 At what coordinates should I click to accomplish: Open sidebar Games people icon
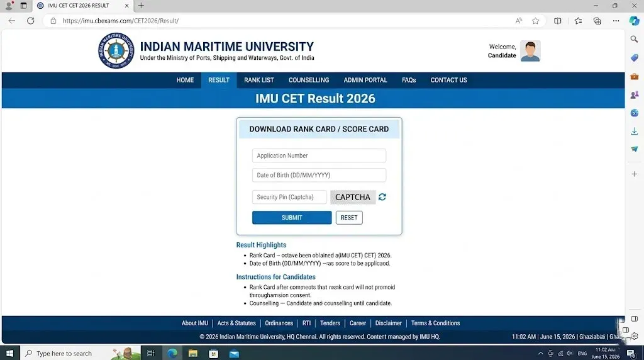(634, 95)
